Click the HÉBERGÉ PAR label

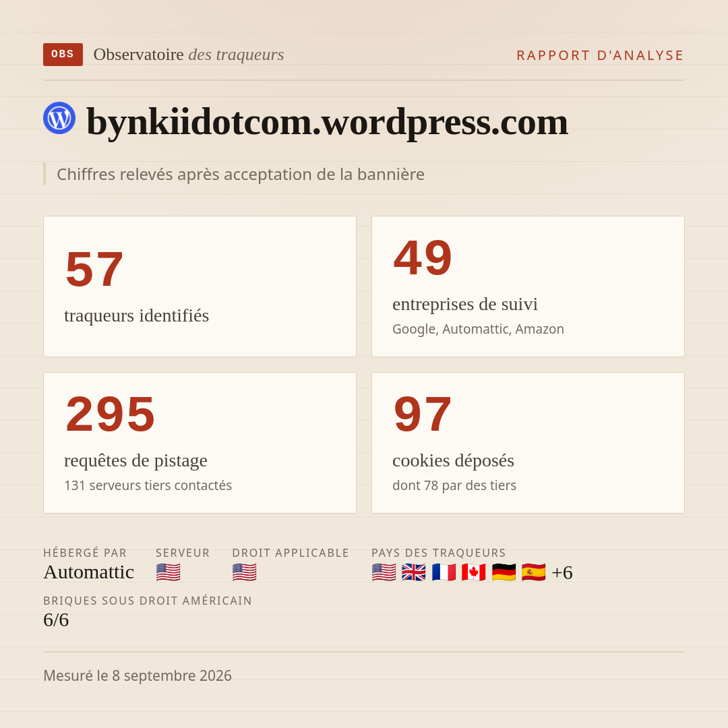tap(85, 553)
